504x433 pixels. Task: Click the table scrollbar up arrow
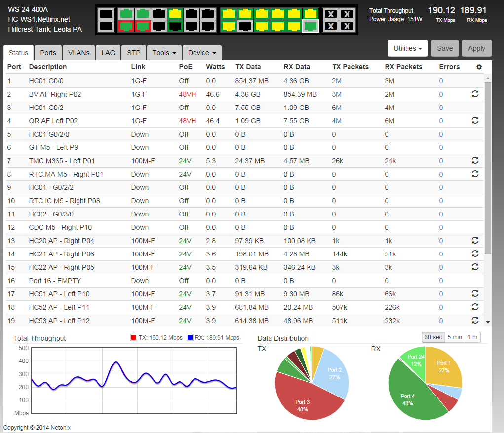pyautogui.click(x=488, y=78)
